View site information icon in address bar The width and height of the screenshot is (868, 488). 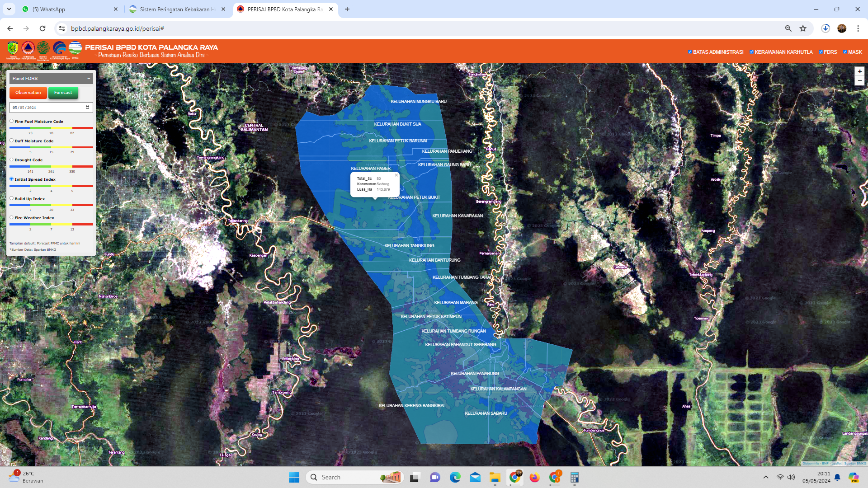[x=62, y=28]
